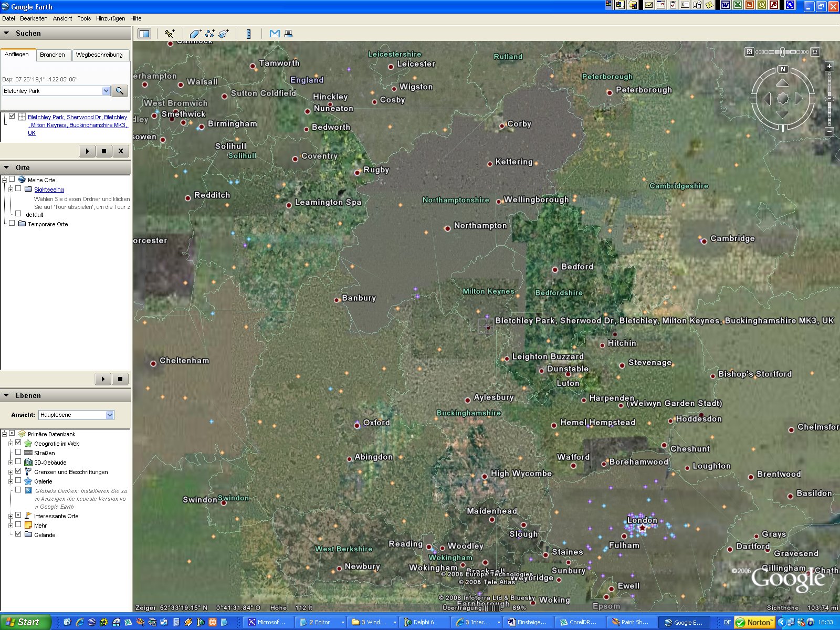This screenshot has width=840, height=630.
Task: Add a path using the toolbar
Action: (x=209, y=34)
